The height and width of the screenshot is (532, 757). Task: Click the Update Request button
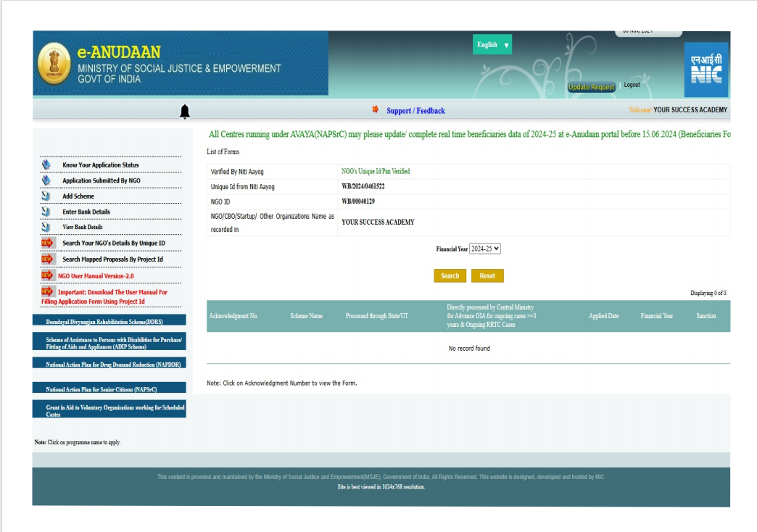pos(591,87)
